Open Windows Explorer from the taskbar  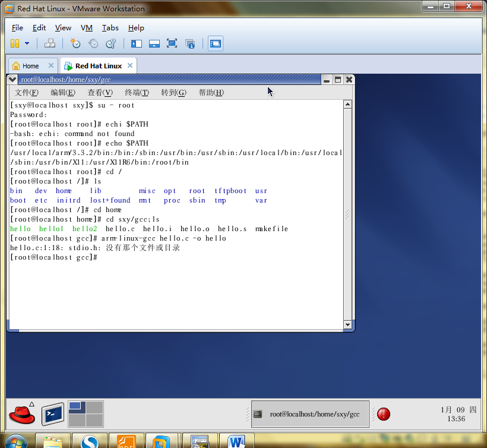(x=53, y=441)
